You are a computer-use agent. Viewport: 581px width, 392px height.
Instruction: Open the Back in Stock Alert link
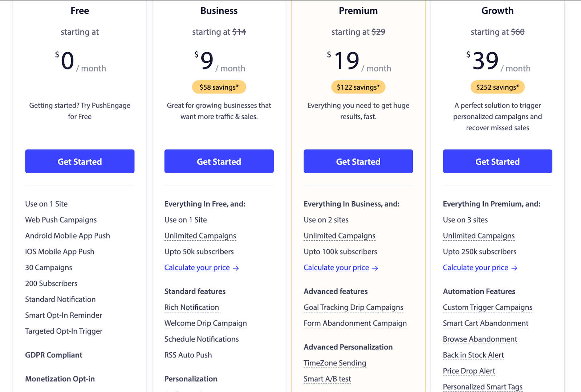point(473,355)
